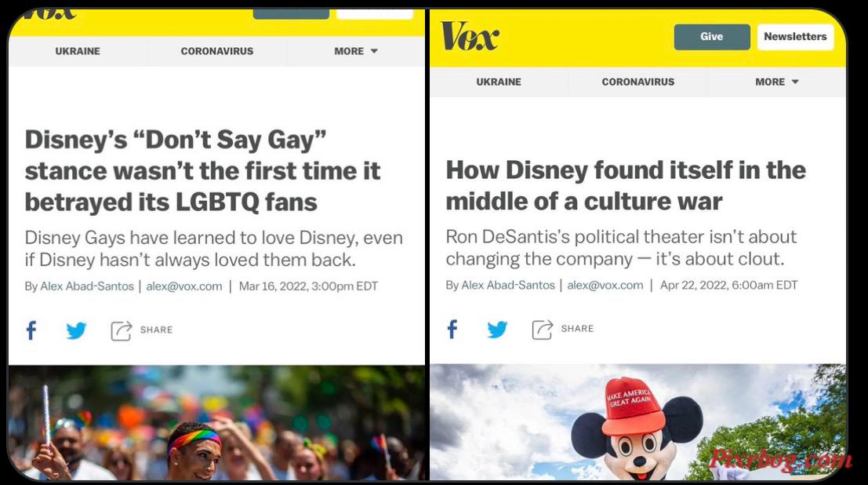The width and height of the screenshot is (868, 485).
Task: Expand the MORE dropdown on right page
Action: tap(777, 82)
